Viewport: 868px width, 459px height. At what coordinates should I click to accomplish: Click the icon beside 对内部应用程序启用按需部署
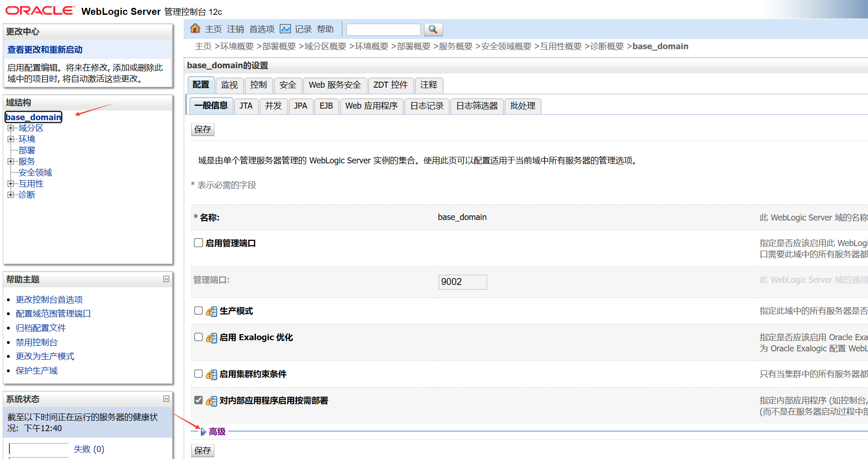(212, 401)
